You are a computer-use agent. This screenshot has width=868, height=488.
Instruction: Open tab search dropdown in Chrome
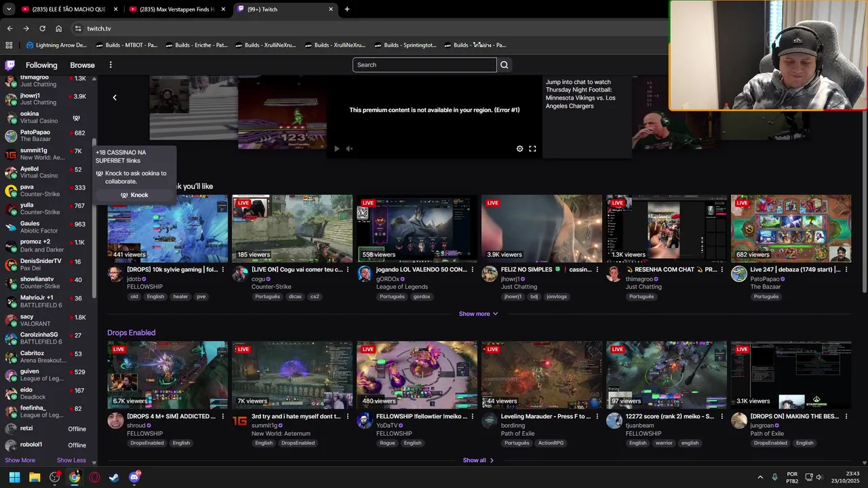(x=9, y=9)
